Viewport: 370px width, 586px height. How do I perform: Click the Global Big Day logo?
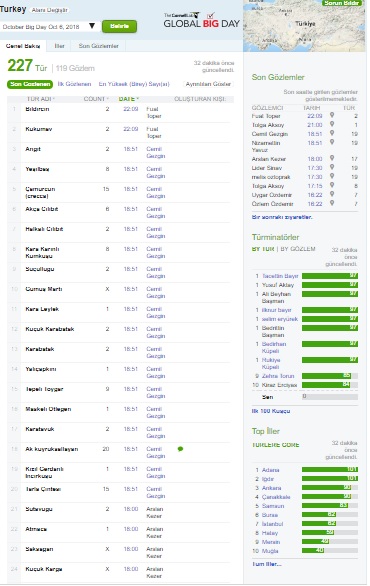(x=201, y=20)
